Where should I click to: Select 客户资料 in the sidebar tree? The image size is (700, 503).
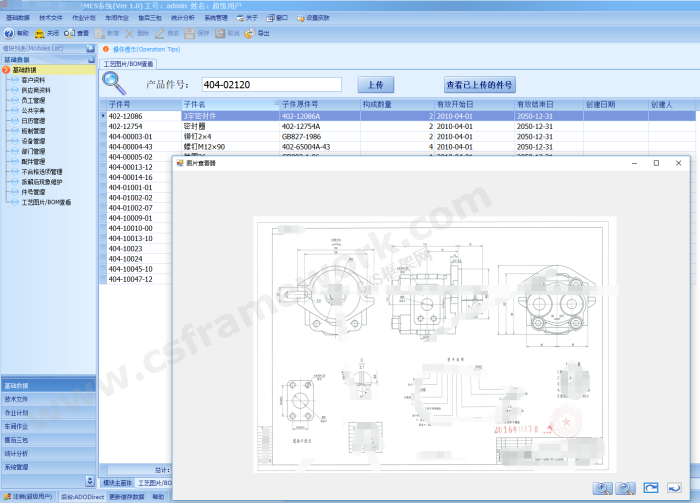[36, 80]
